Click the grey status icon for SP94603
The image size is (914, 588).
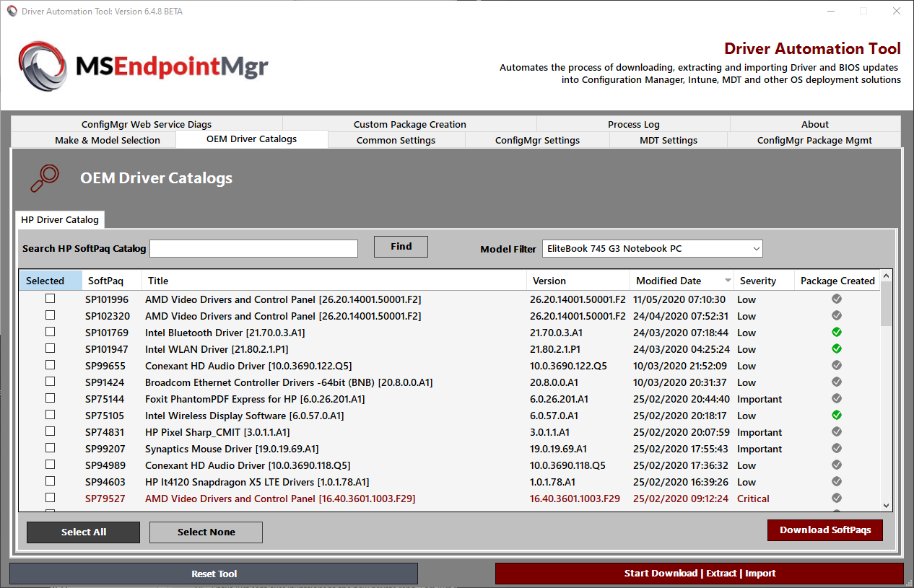tap(837, 481)
